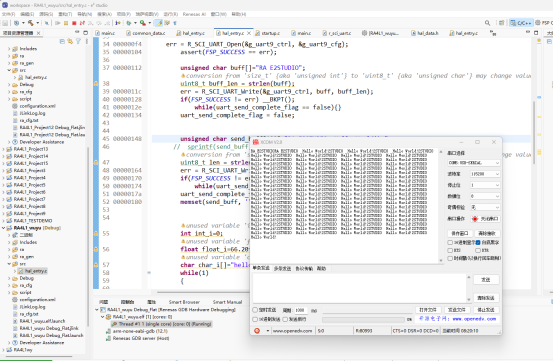This screenshot has height=361, width=554.
Task: Switch to the hal_data.h editor tab
Action: [428, 33]
